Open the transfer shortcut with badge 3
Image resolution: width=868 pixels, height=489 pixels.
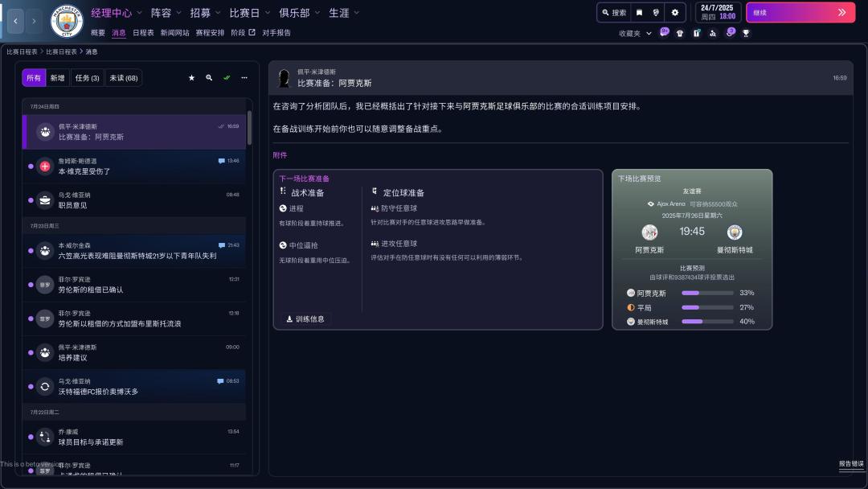730,33
